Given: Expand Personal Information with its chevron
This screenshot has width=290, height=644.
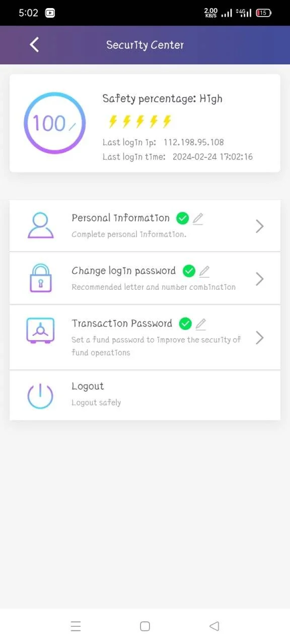Looking at the screenshot, I should coord(260,226).
